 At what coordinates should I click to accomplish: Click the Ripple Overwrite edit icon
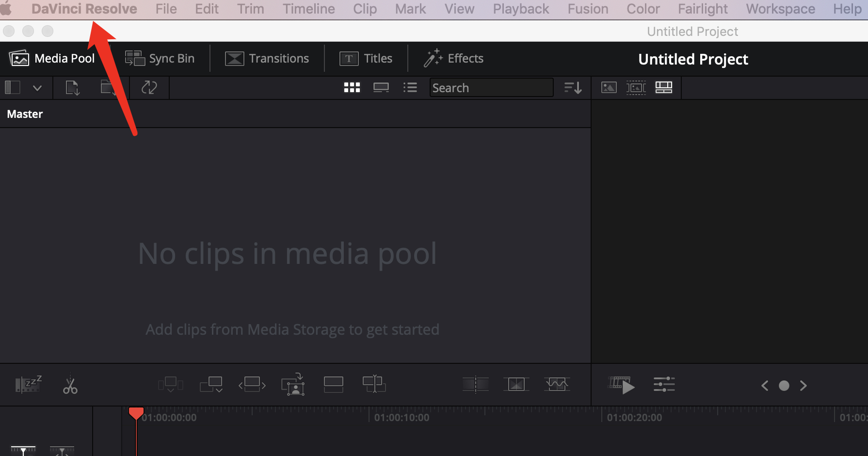(252, 385)
